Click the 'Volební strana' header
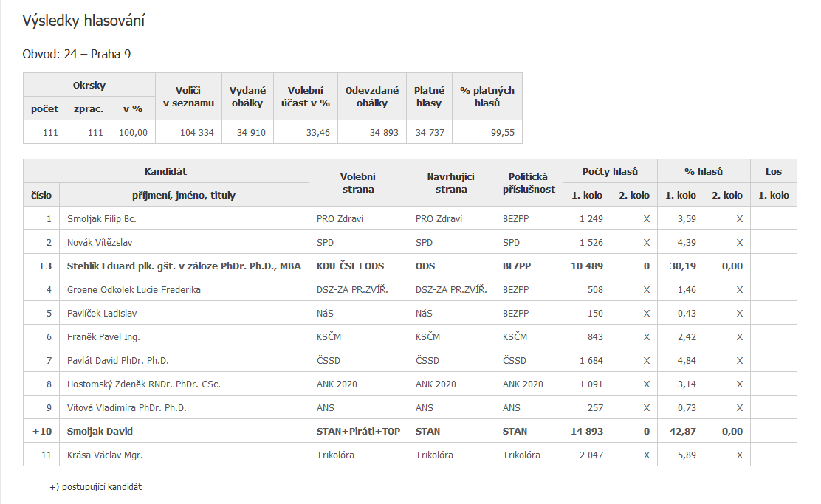Image resolution: width=821 pixels, height=504 pixels. coord(358,183)
